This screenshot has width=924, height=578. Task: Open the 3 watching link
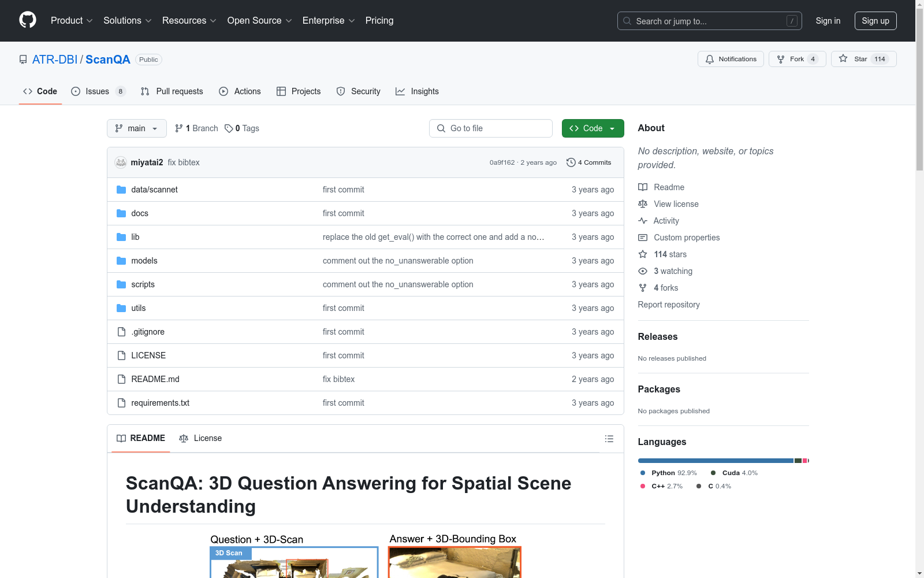(673, 271)
